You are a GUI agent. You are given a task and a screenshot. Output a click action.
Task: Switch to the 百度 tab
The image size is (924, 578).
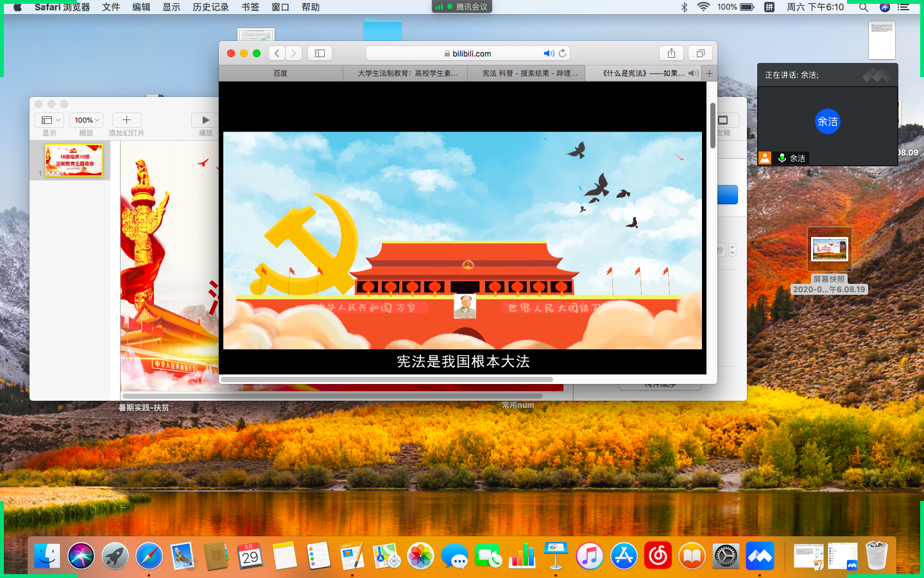tap(280, 73)
